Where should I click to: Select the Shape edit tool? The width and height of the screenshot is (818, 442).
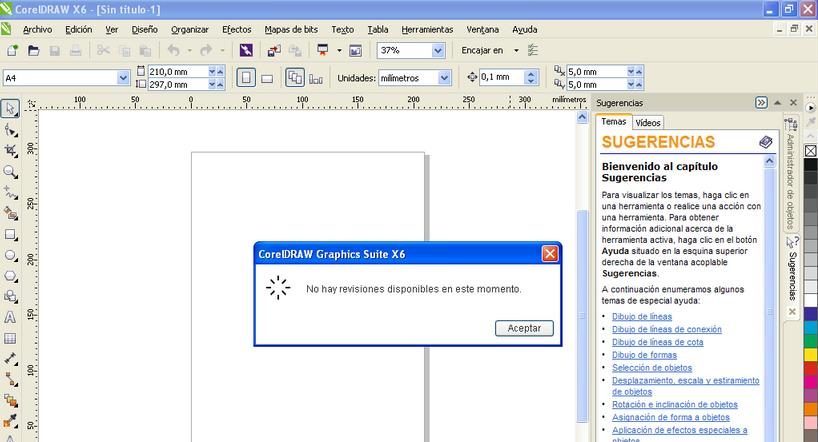click(x=10, y=130)
